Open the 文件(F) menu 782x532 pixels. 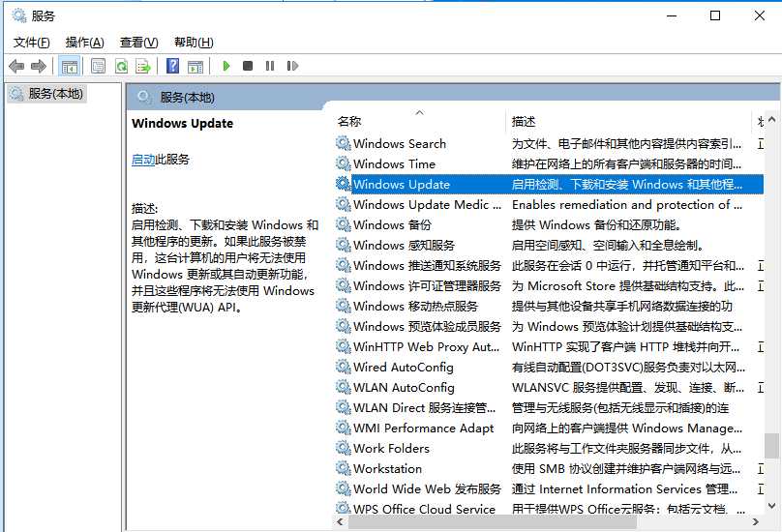tap(31, 43)
